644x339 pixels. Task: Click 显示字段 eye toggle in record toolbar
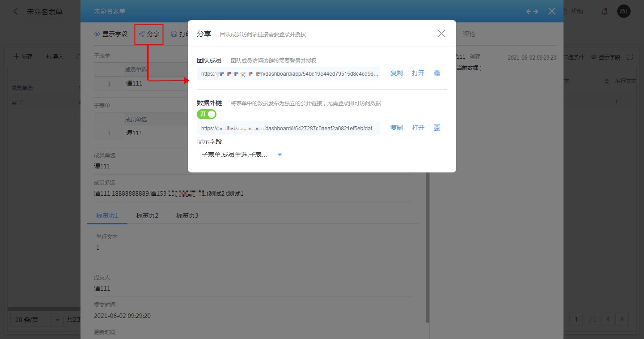click(x=110, y=34)
